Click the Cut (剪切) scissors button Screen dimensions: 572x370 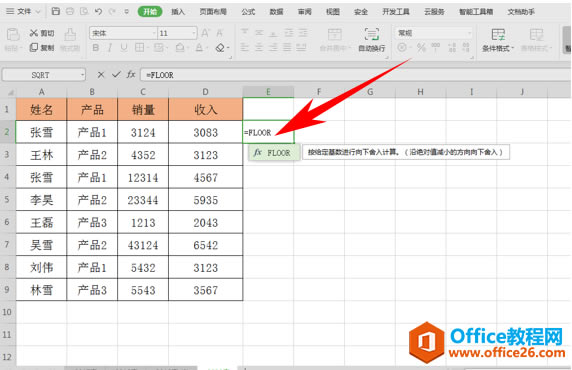click(42, 33)
